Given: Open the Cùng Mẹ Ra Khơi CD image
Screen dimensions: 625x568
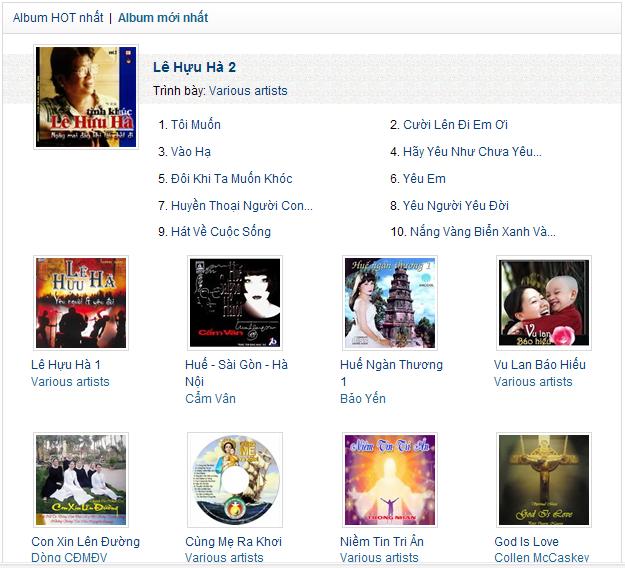Looking at the screenshot, I should (235, 480).
